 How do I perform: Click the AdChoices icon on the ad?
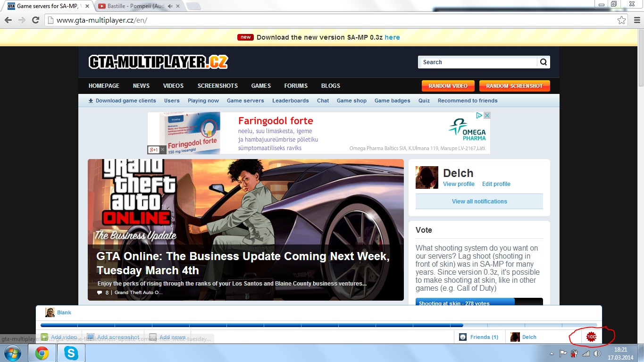point(479,115)
